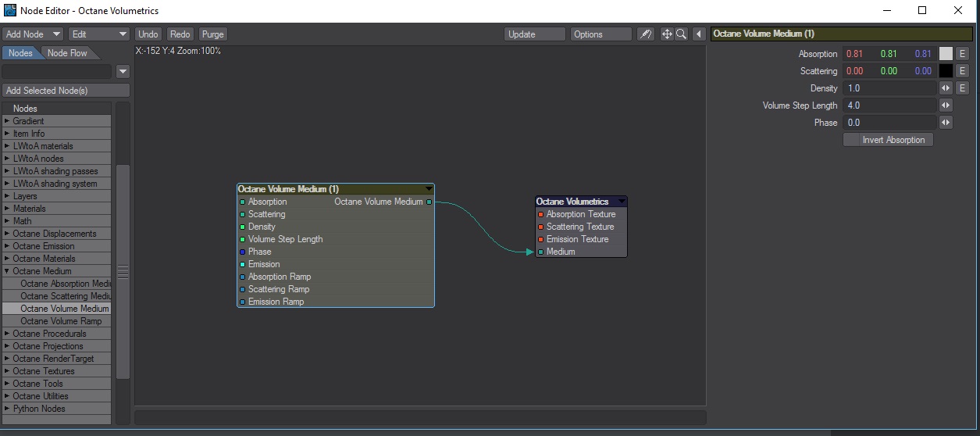Click the Emission Ramp input connector

pyautogui.click(x=243, y=302)
